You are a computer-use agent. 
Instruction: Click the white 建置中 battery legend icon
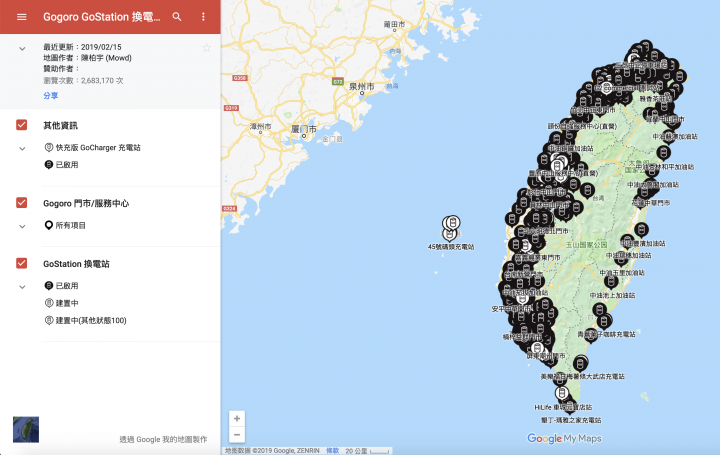point(49,303)
